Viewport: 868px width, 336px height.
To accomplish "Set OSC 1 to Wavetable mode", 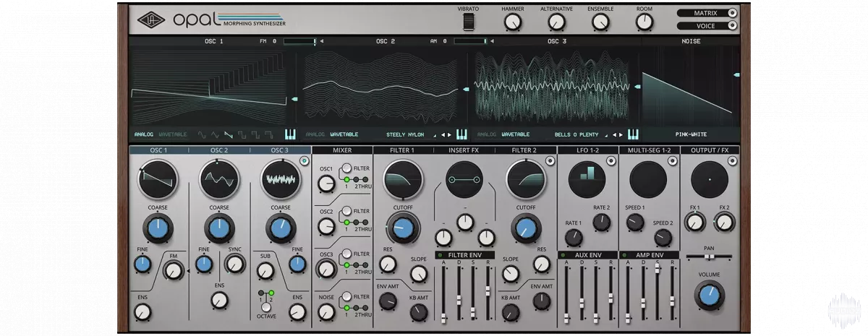I will pos(172,134).
